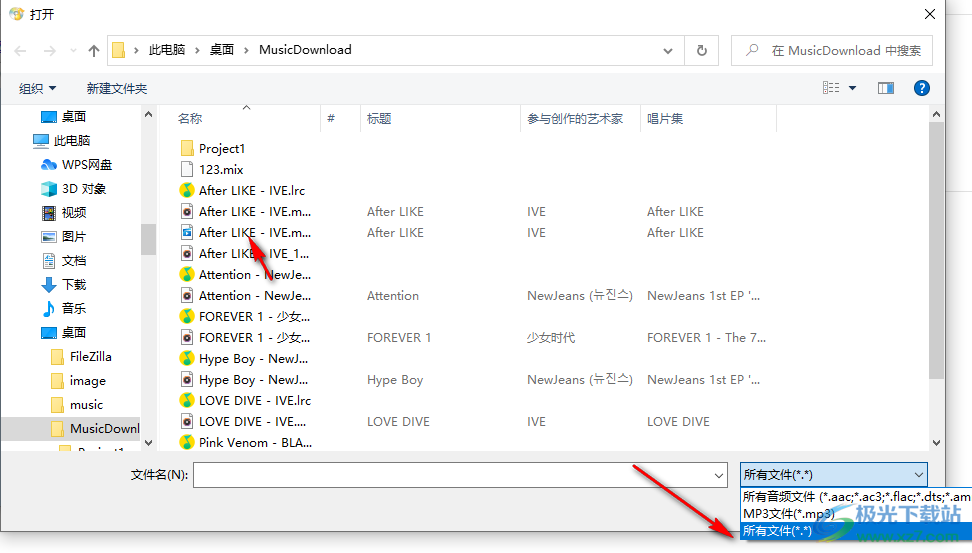Choose 所有文件(*.*) in the dropdown list
The image size is (972, 553).
(856, 531)
